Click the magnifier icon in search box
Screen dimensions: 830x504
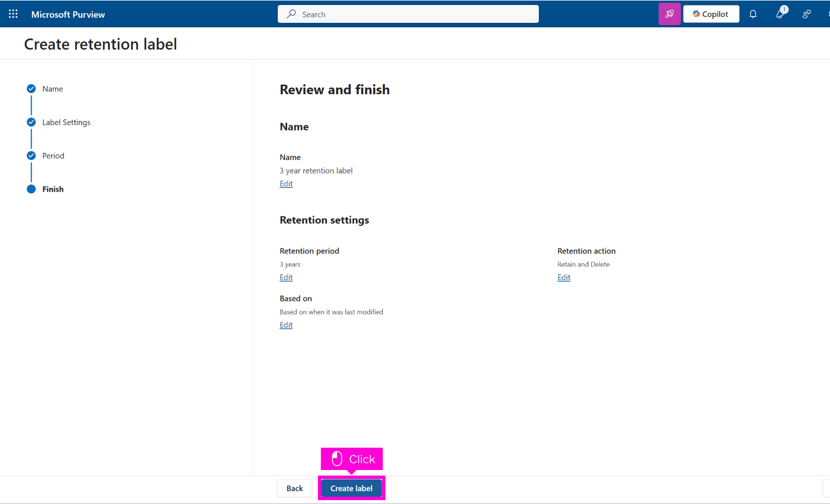(291, 14)
